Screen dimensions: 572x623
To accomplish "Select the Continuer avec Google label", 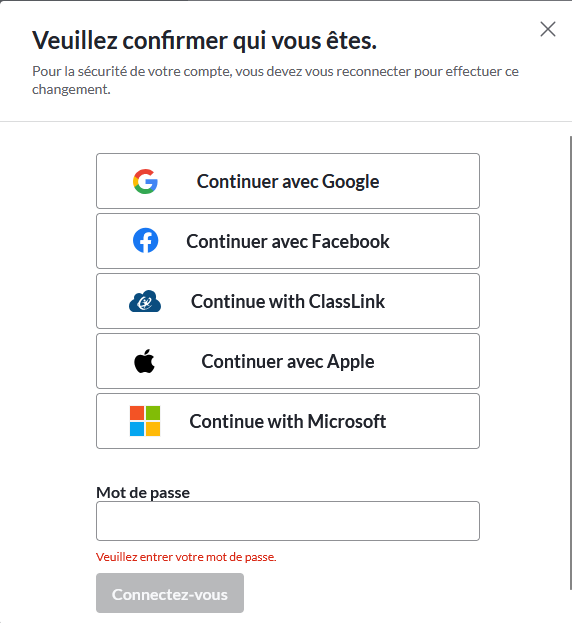I will (288, 182).
